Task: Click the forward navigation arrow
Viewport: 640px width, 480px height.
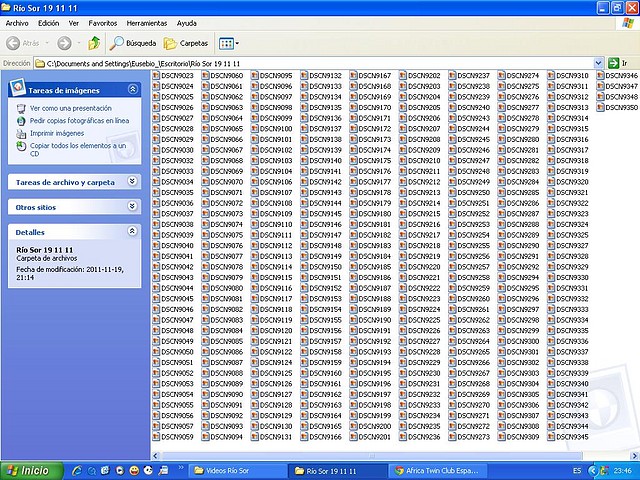Action: point(64,43)
